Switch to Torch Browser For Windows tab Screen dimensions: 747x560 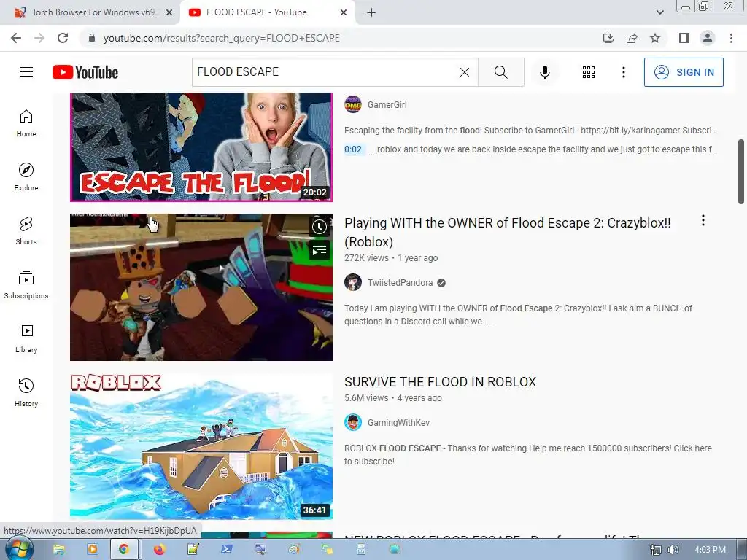[93, 12]
